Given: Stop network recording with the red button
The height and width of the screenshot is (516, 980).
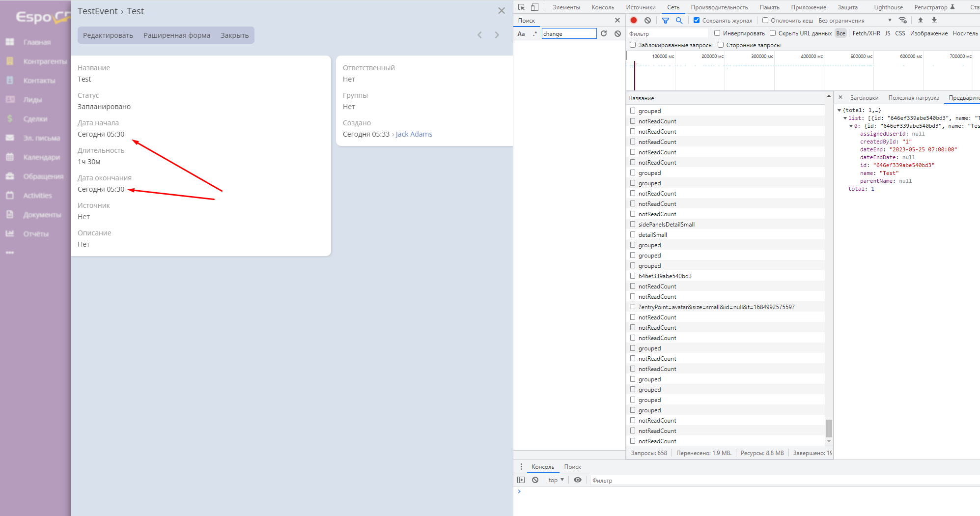Looking at the screenshot, I should coord(634,20).
